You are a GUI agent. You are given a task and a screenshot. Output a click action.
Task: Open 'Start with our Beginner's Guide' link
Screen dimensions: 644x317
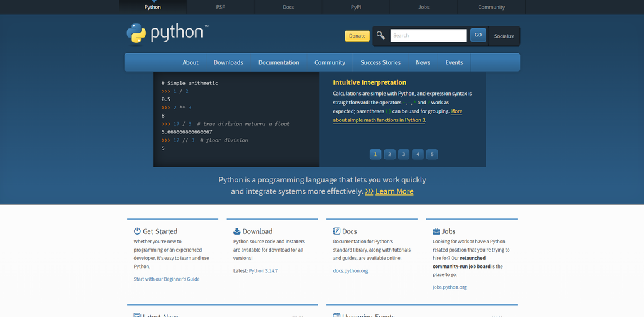click(166, 279)
